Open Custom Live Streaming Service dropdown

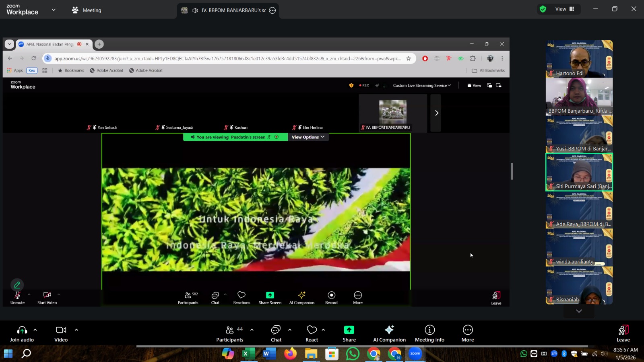[422, 85]
